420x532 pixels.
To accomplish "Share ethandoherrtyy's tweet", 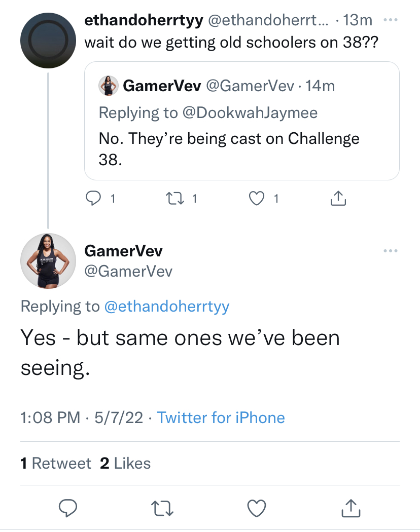I will [338, 198].
